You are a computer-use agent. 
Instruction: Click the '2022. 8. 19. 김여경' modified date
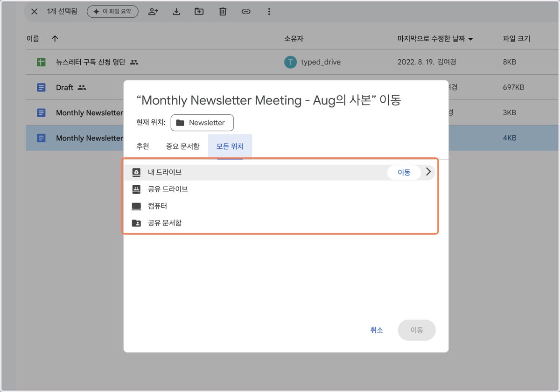[x=427, y=62]
